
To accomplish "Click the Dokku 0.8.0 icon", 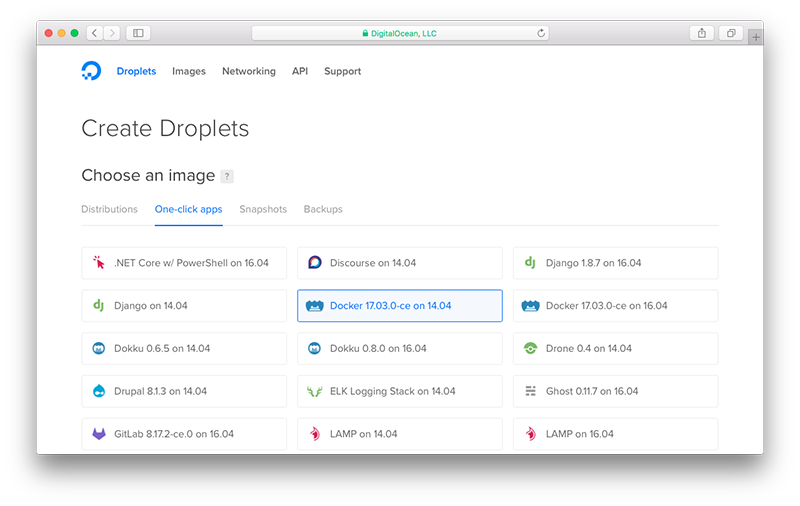I will click(314, 348).
